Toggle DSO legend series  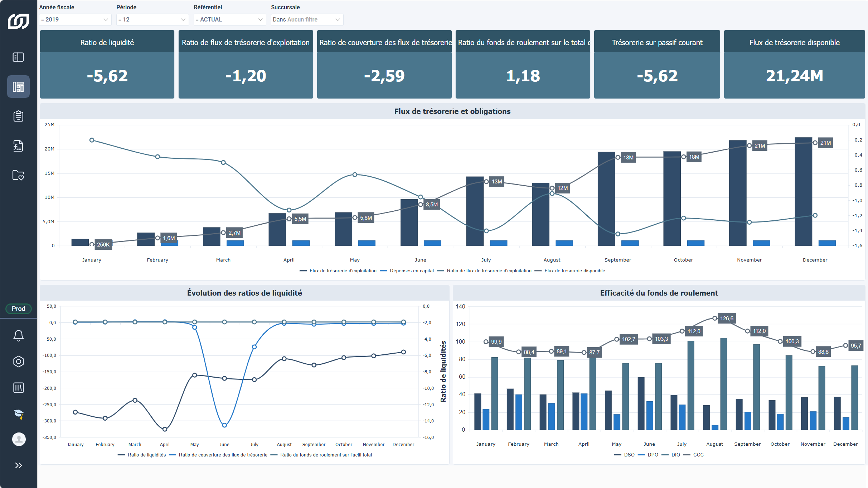625,455
